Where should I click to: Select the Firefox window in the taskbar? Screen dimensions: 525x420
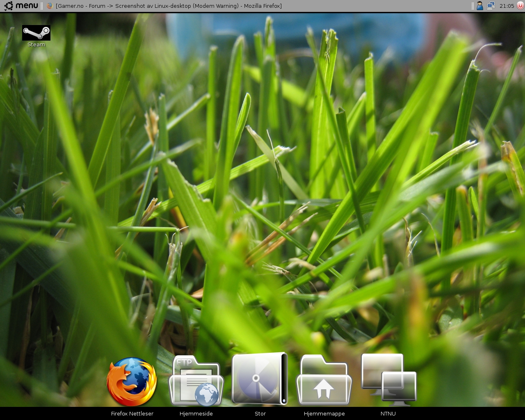[x=164, y=6]
